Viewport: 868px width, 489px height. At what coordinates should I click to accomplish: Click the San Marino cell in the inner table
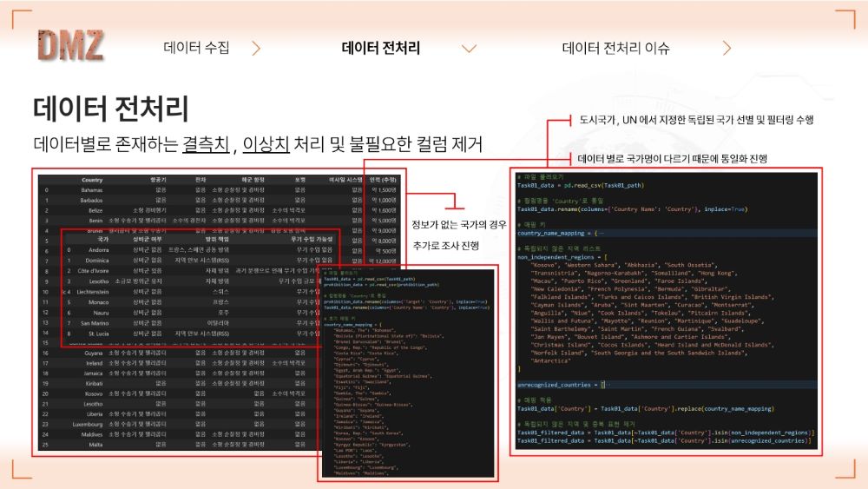(95, 323)
